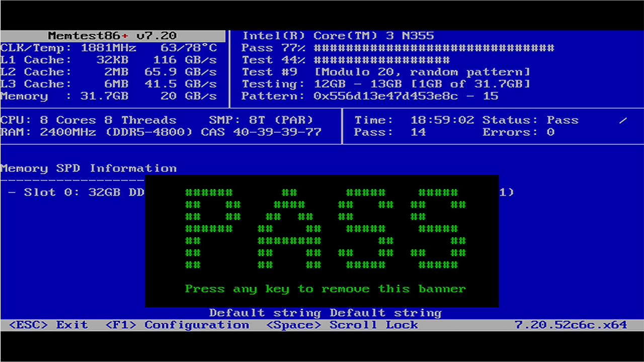Click the large green PASS banner art
This screenshot has width=644, height=362.
pos(325,229)
